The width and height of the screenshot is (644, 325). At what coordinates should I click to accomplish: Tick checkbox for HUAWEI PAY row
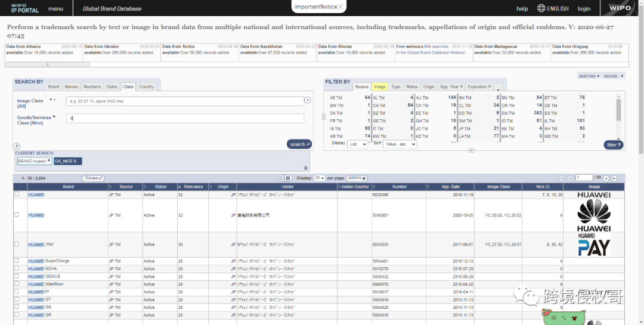coord(17,244)
